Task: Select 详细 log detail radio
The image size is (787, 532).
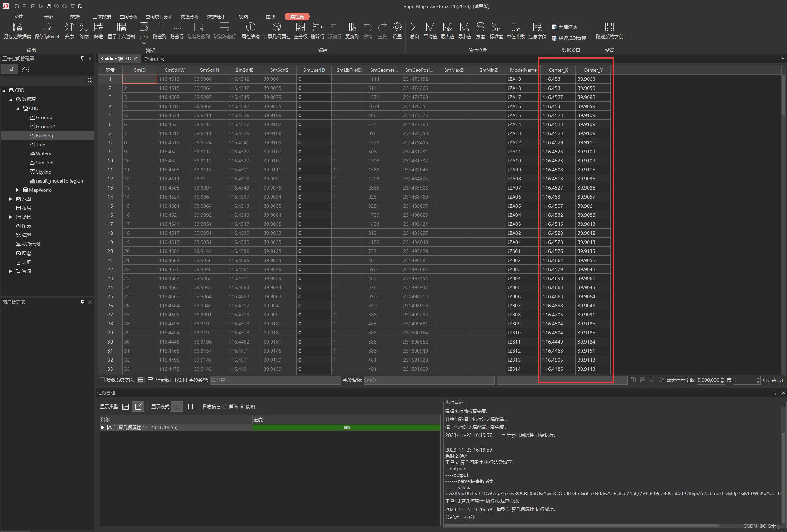Action: (225, 407)
